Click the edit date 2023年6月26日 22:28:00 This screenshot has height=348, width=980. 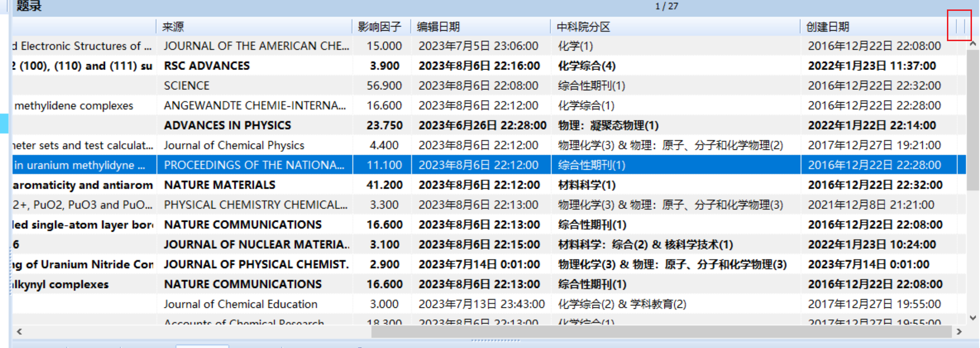482,125
